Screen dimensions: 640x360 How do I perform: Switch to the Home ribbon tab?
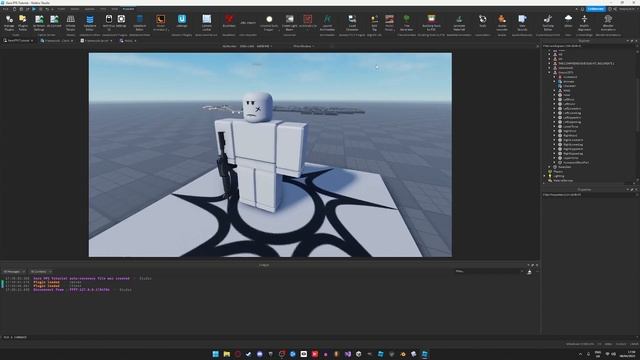click(x=61, y=9)
